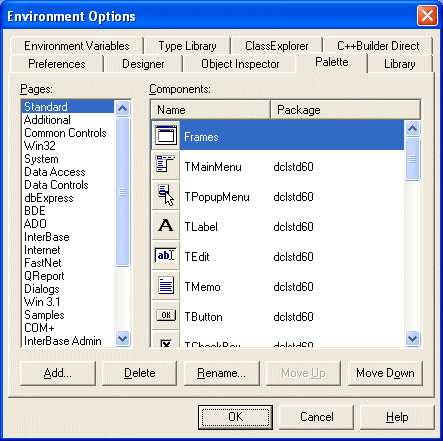Select the Frames component icon
443x441 pixels.
tap(166, 135)
